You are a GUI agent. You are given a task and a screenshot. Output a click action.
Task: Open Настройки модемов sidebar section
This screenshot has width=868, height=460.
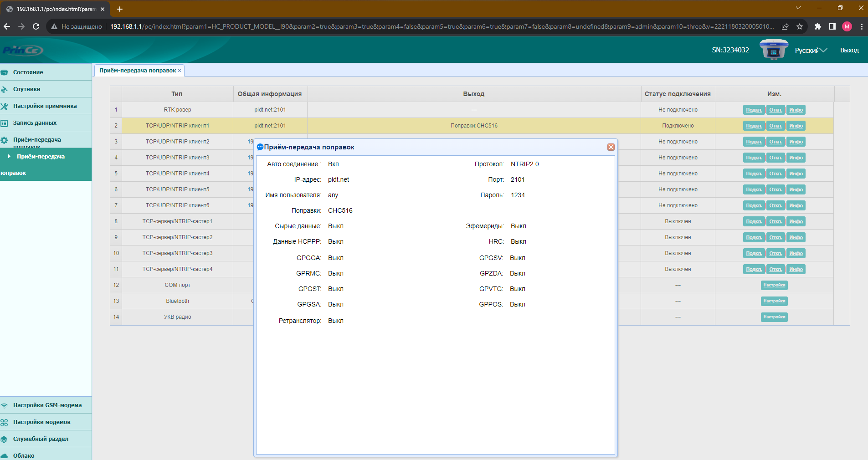pyautogui.click(x=46, y=422)
